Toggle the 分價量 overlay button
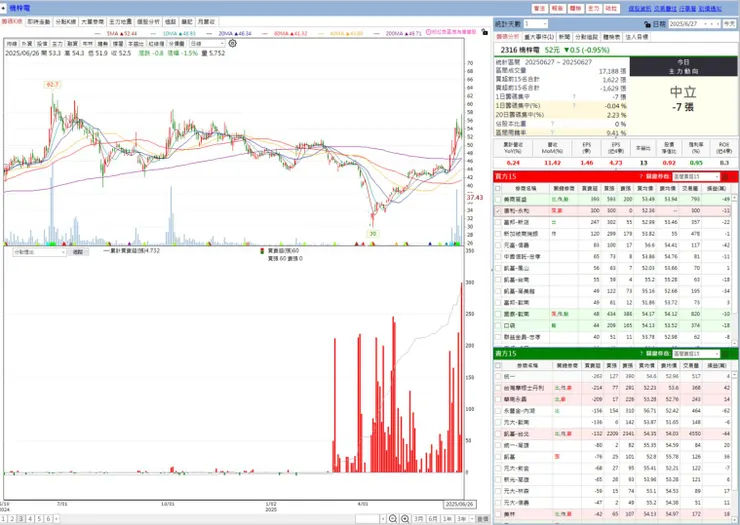 pyautogui.click(x=177, y=43)
